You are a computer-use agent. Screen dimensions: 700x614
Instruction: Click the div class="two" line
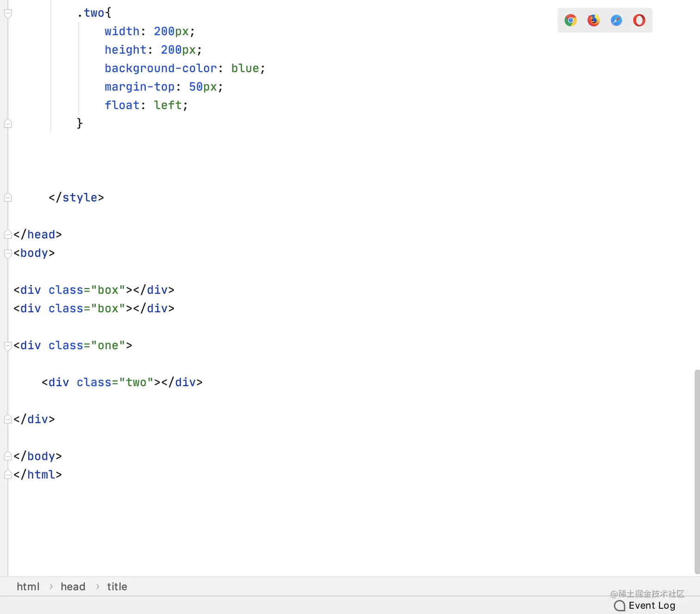(122, 382)
